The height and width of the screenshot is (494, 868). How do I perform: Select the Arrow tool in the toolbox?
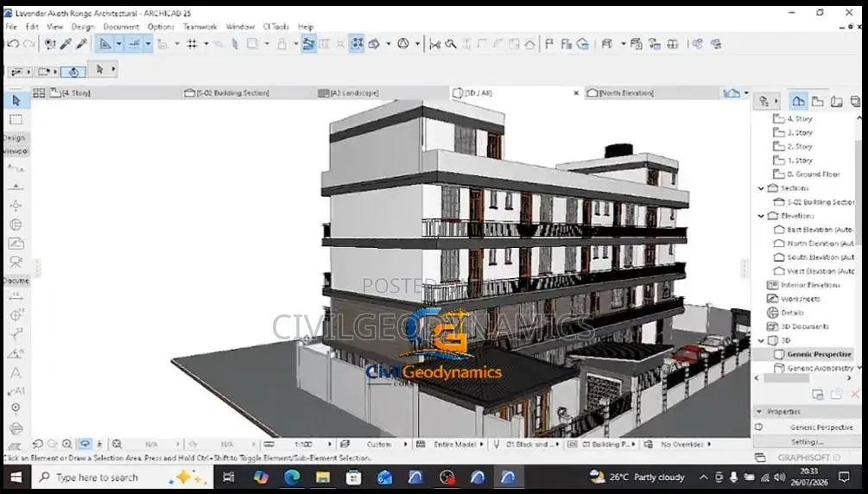[x=16, y=100]
